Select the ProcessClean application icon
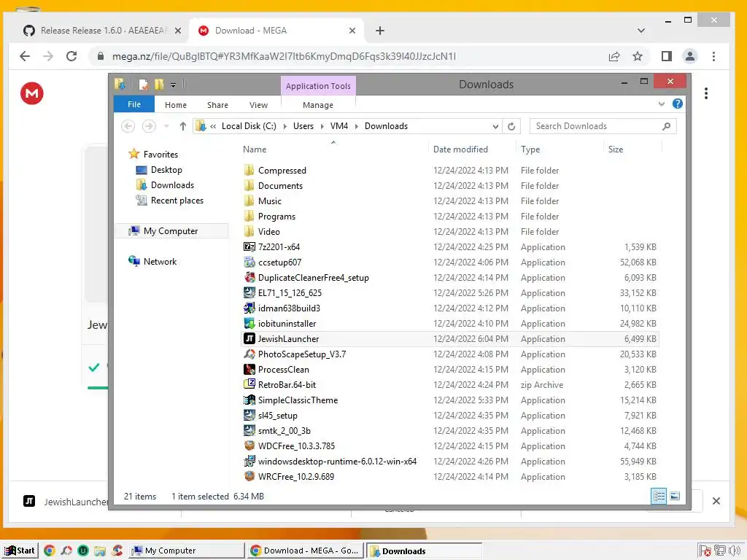 coord(249,369)
